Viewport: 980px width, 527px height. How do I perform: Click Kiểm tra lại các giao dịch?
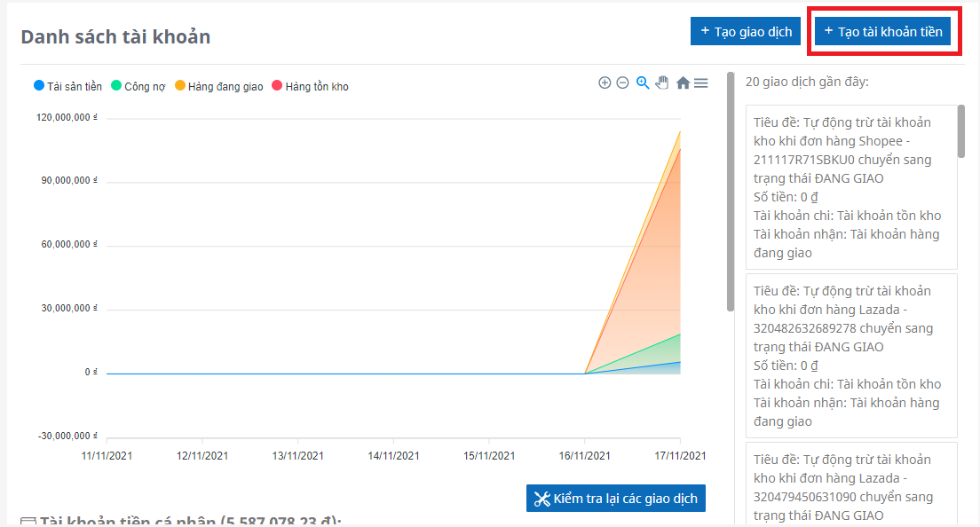617,499
